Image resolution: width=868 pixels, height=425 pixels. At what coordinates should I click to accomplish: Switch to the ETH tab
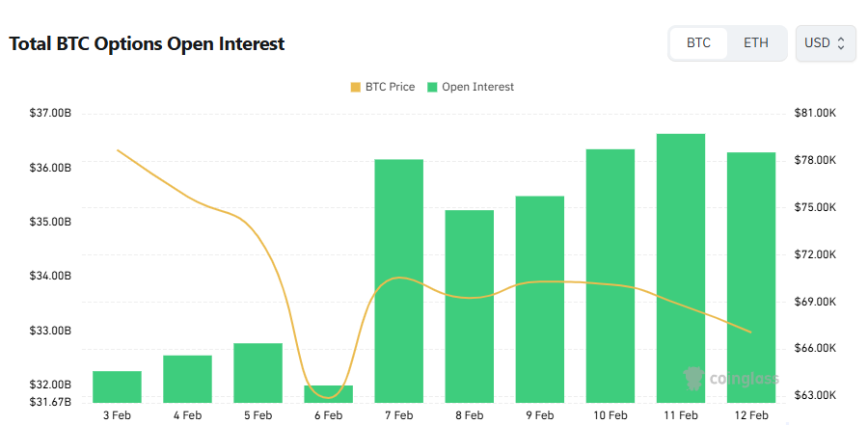756,43
